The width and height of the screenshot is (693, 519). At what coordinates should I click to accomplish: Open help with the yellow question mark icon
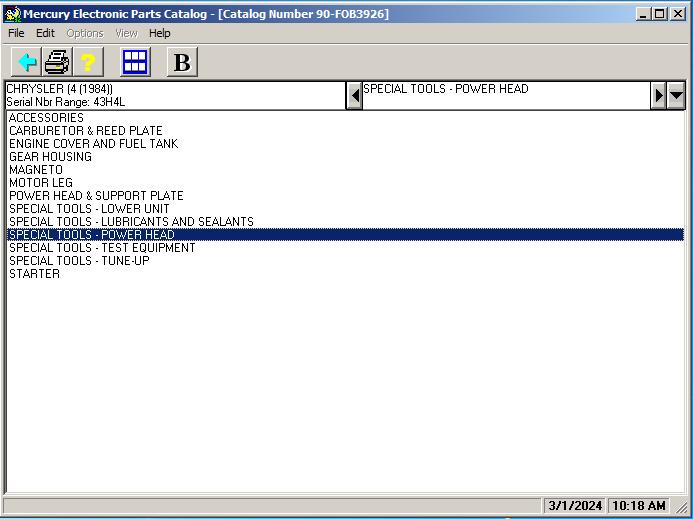pos(88,62)
